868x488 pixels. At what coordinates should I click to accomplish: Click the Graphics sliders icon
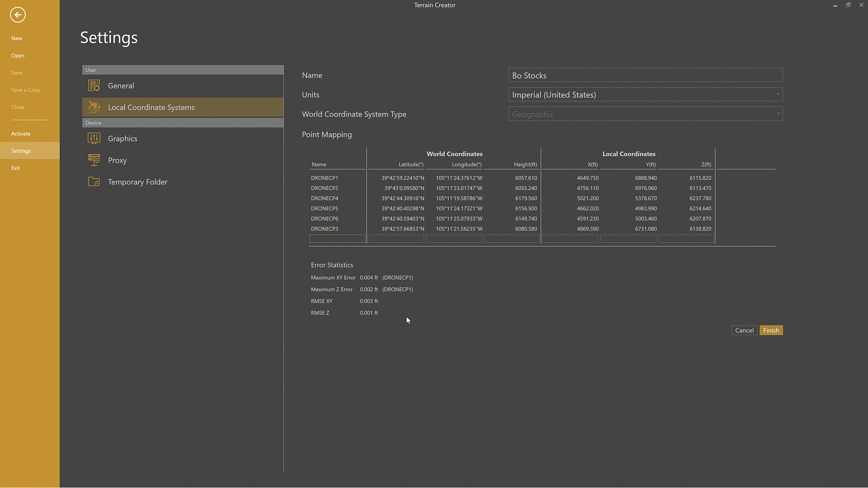(x=94, y=138)
